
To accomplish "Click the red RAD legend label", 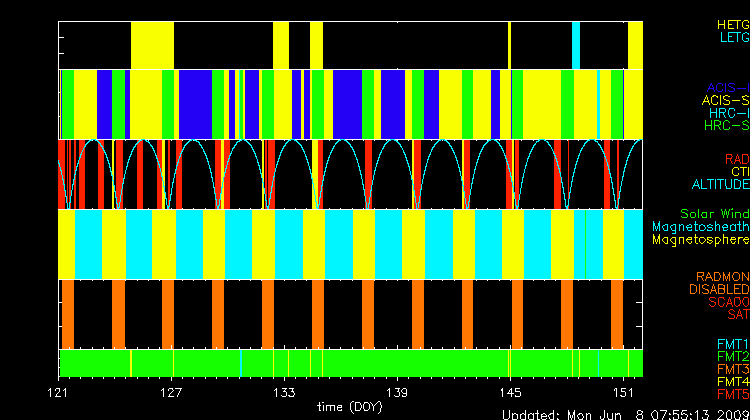I will [x=736, y=159].
